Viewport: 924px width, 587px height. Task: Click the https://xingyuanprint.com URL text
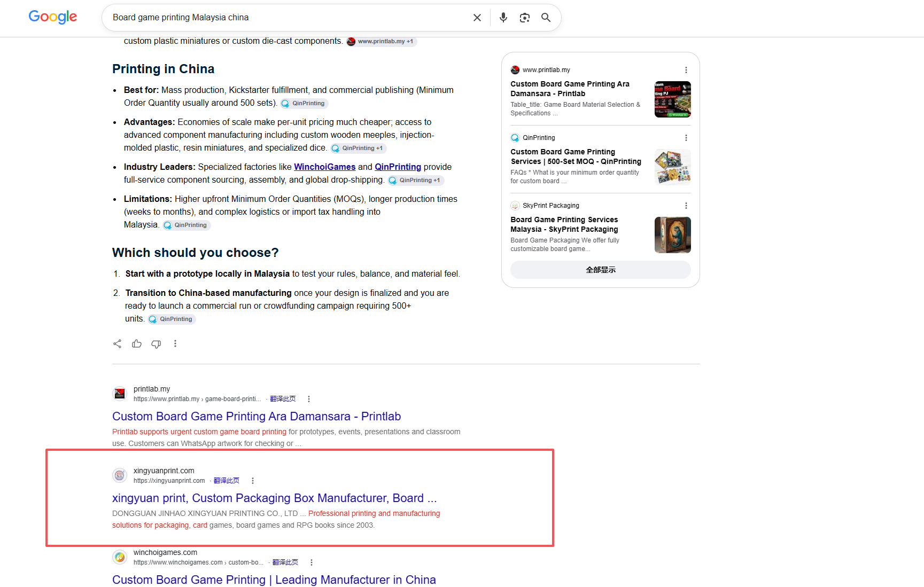(x=169, y=481)
